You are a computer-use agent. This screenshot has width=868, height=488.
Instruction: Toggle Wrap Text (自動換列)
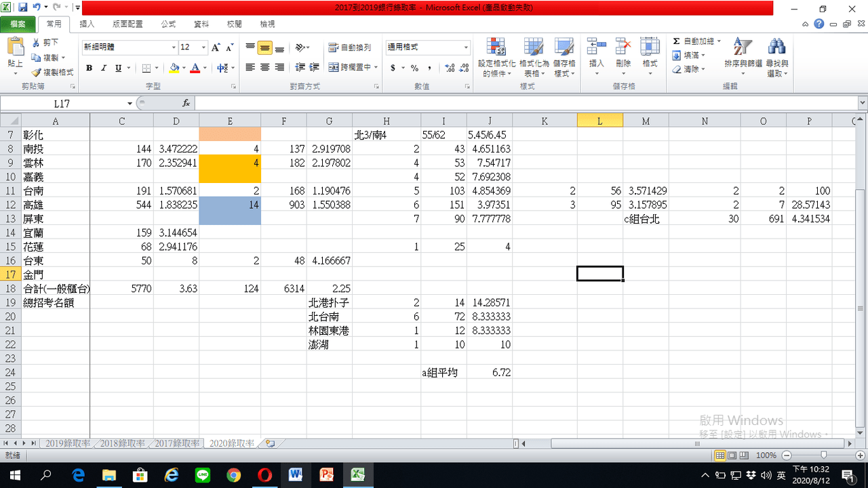350,47
